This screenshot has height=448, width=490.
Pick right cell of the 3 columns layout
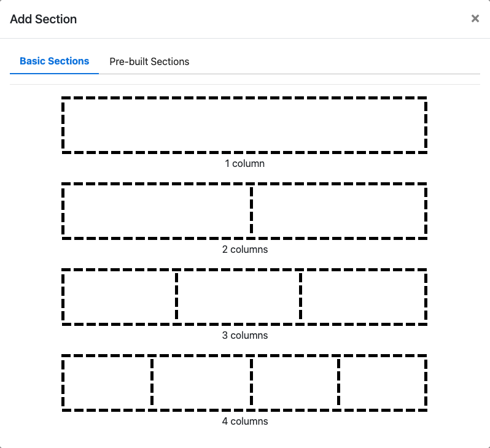364,296
